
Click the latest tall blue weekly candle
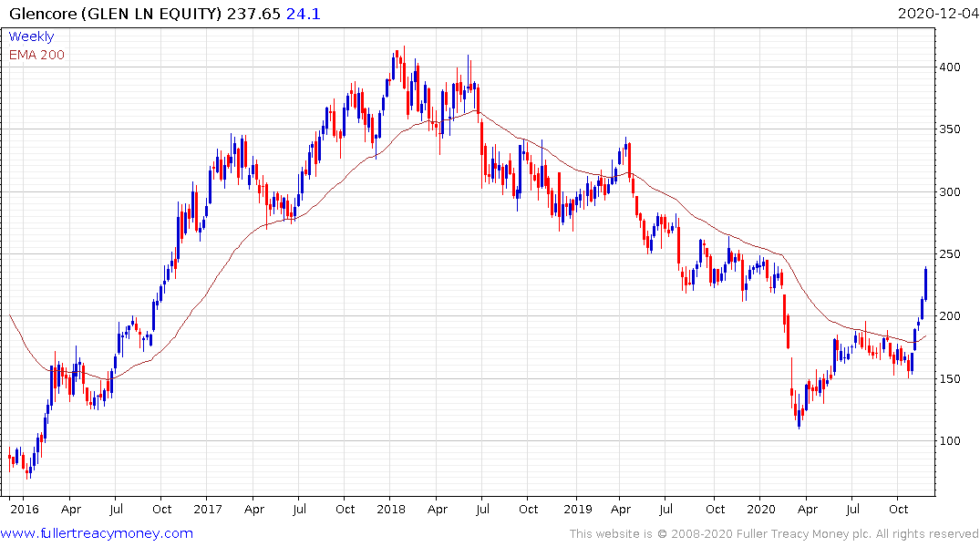tap(925, 284)
